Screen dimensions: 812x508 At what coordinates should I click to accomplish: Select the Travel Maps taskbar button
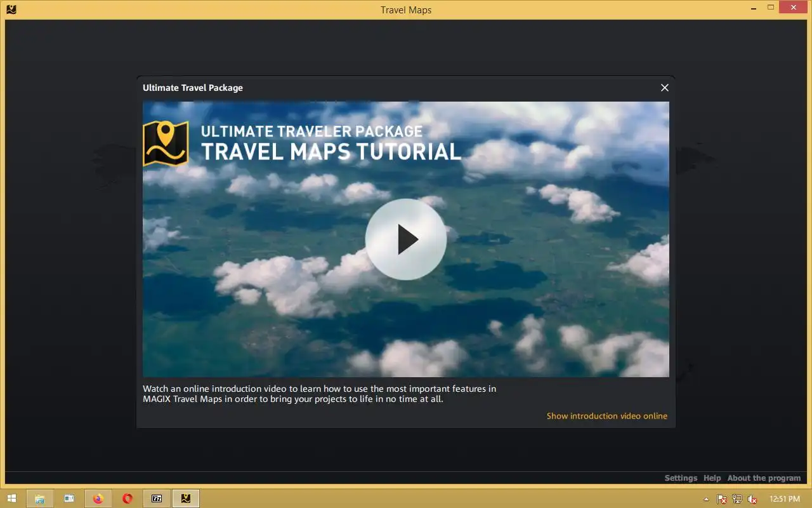186,498
